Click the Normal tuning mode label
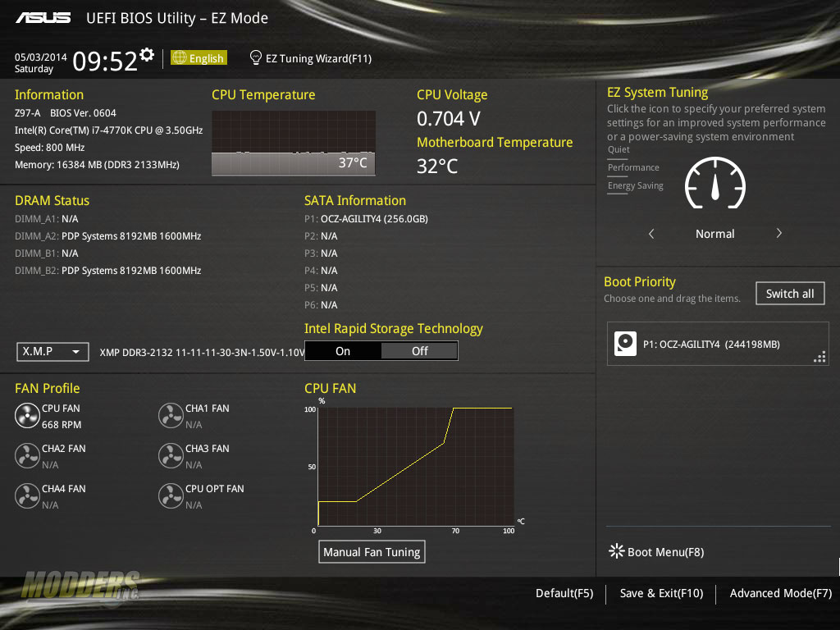This screenshot has height=630, width=840. [714, 234]
